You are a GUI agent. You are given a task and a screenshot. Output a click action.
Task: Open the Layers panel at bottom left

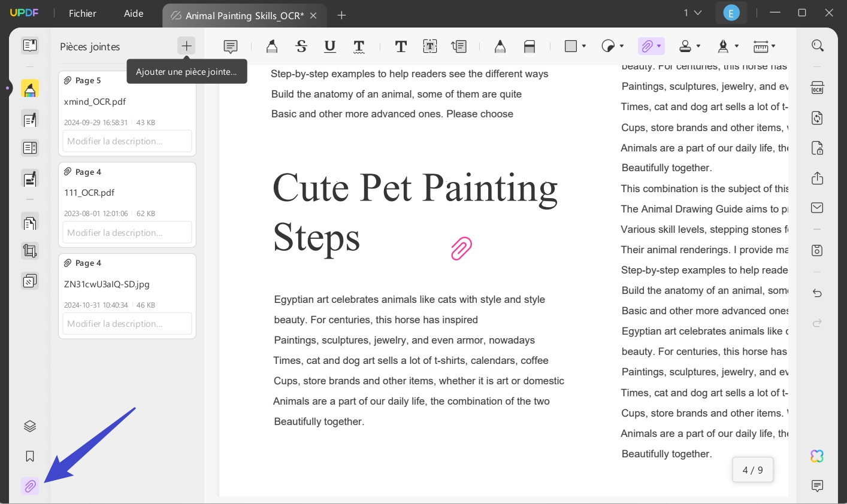click(30, 426)
